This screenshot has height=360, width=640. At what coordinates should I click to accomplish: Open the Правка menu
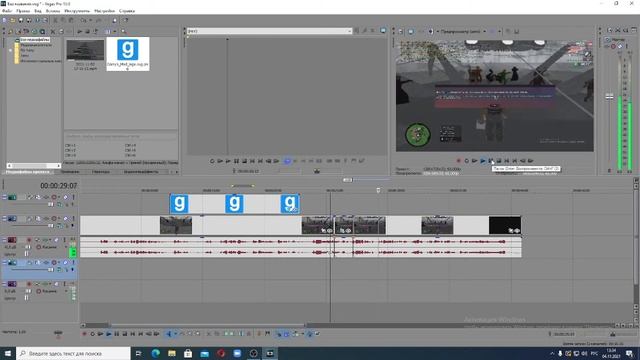tap(23, 11)
